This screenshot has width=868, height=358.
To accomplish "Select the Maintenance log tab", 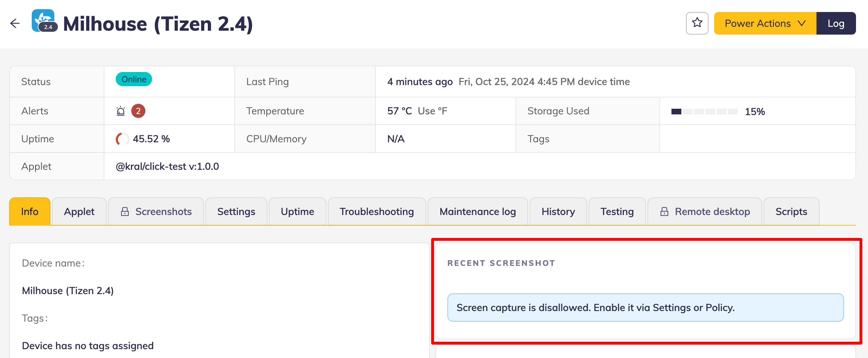I will [477, 211].
